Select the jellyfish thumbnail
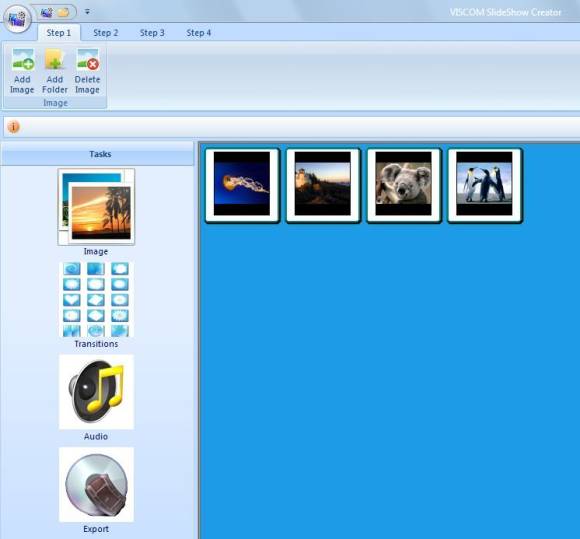This screenshot has width=580, height=539. (242, 185)
